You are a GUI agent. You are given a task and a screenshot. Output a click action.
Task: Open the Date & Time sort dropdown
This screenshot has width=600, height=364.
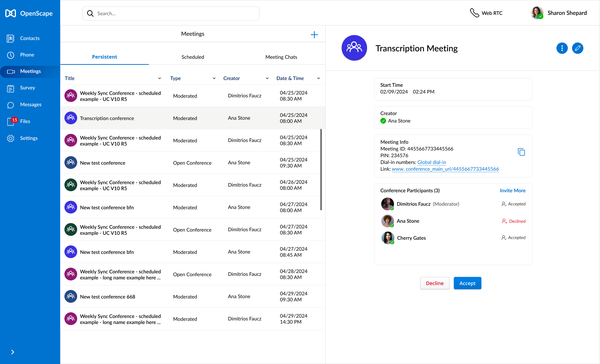pos(319,78)
